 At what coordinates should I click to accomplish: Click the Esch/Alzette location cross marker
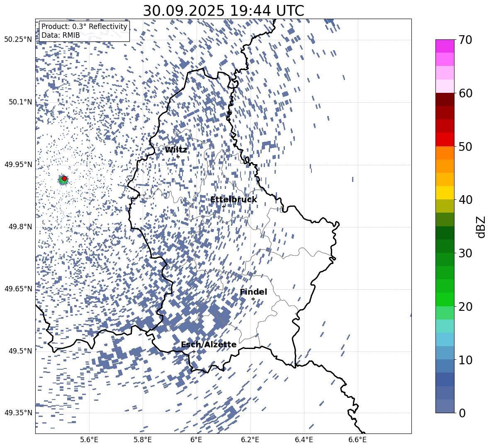click(194, 351)
